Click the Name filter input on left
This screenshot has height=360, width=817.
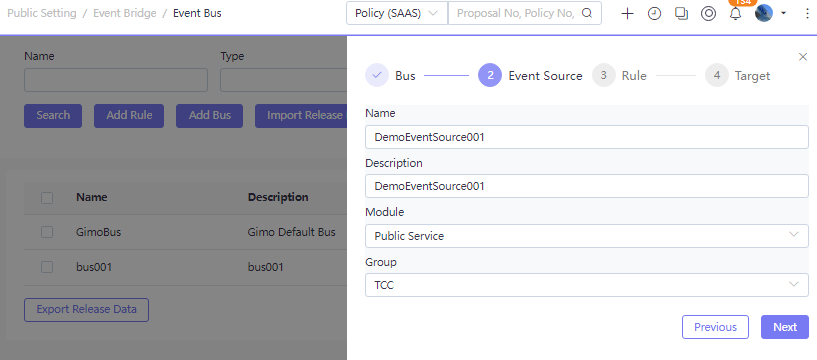click(x=116, y=80)
